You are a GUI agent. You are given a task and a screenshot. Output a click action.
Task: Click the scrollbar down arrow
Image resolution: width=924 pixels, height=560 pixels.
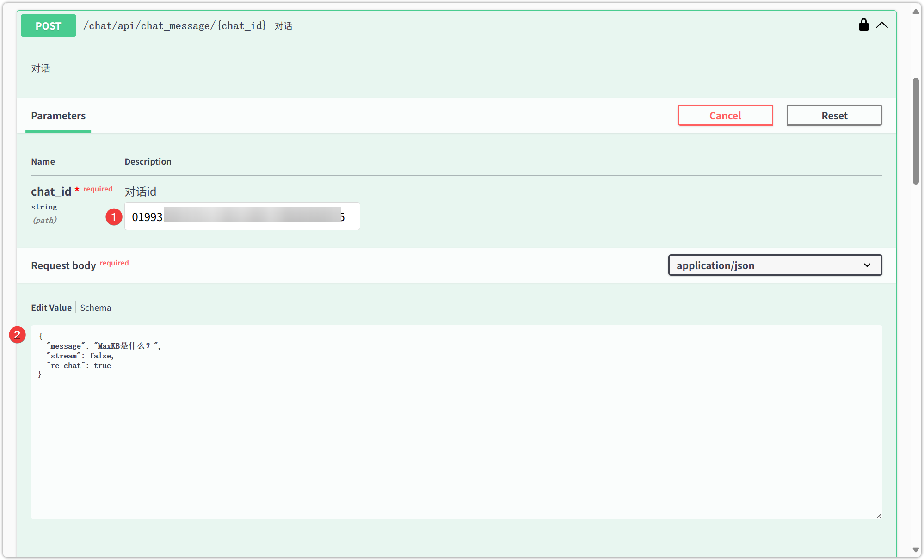point(916,549)
